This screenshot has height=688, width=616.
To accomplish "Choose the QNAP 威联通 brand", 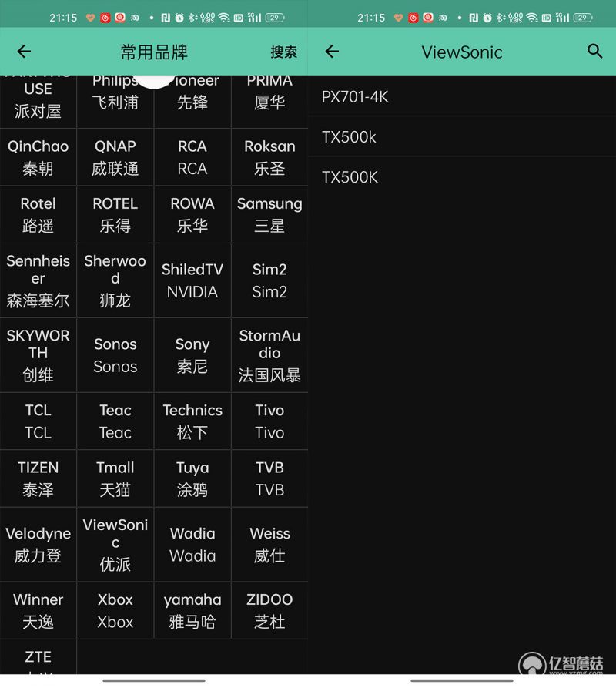I will [x=115, y=157].
